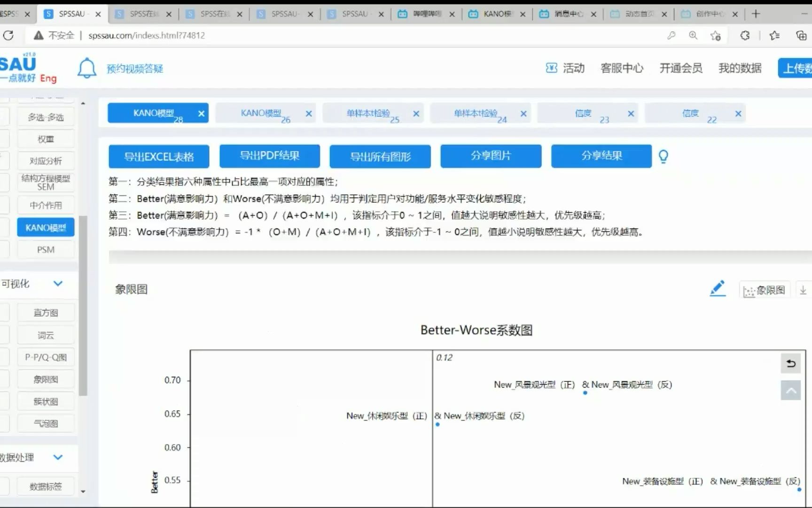The image size is (812, 508).
Task: Select 结构方程模型SEM in sidebar
Action: click(46, 183)
